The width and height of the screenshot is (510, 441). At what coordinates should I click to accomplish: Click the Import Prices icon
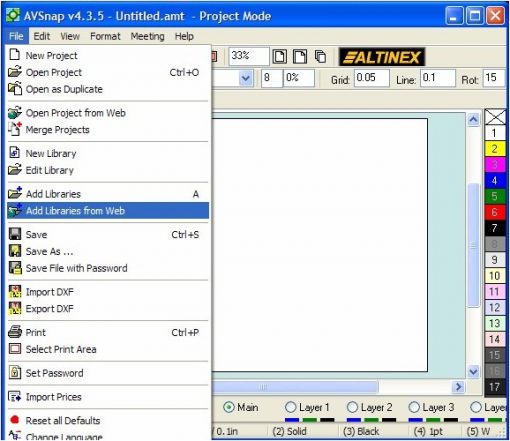(15, 396)
